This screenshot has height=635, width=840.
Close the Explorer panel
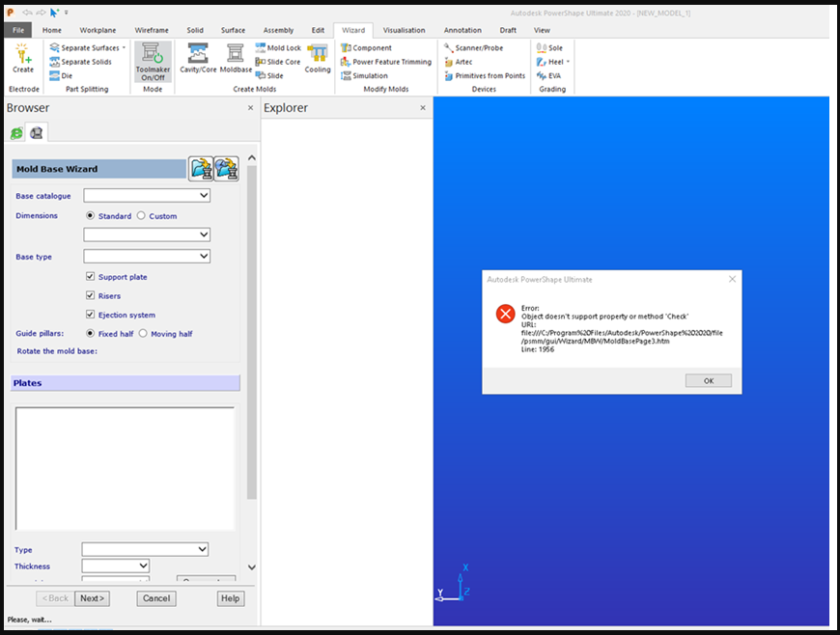[x=423, y=108]
